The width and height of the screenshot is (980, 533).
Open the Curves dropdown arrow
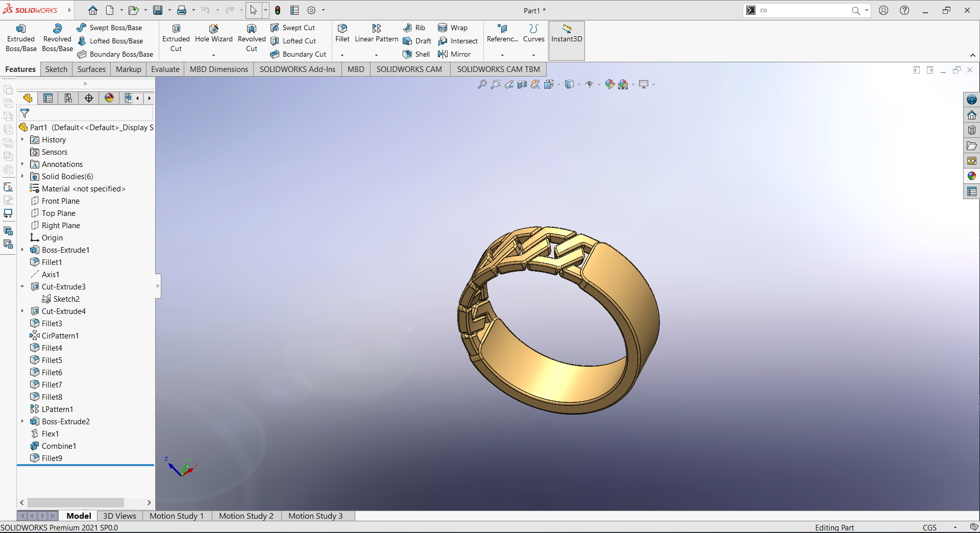pos(534,55)
